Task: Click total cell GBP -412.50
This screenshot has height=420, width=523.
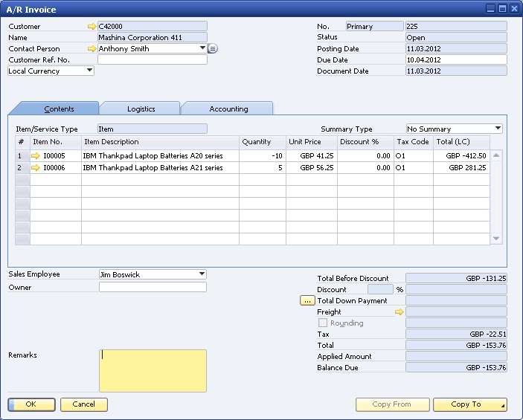Action: click(462, 155)
